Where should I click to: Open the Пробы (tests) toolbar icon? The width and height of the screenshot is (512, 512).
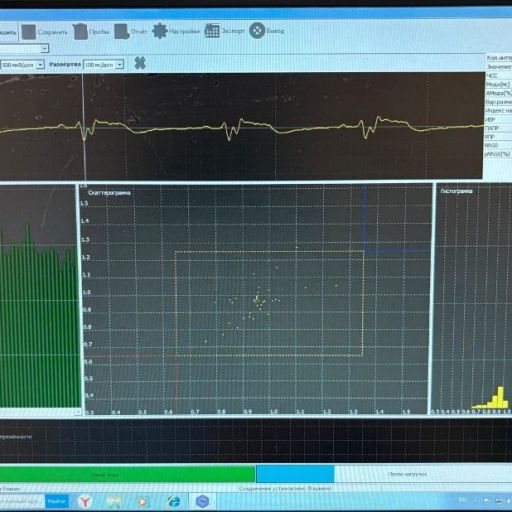click(80, 31)
